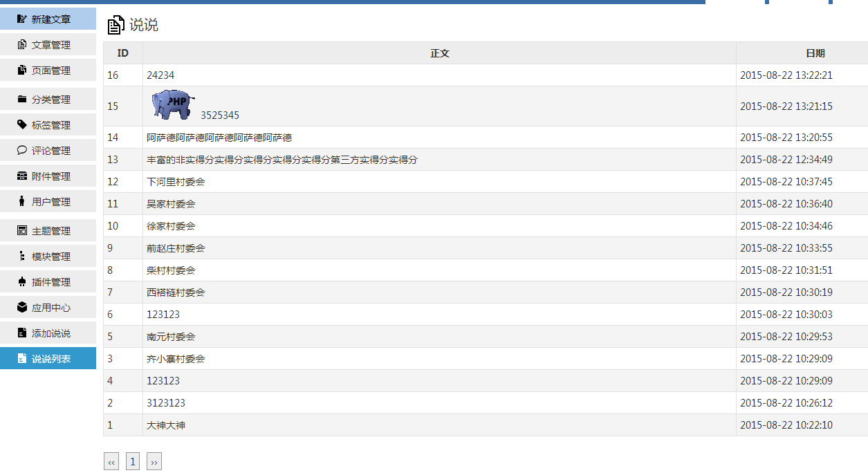Click the 日期 column header
Viewport: 868px width, 475px height.
tap(815, 53)
